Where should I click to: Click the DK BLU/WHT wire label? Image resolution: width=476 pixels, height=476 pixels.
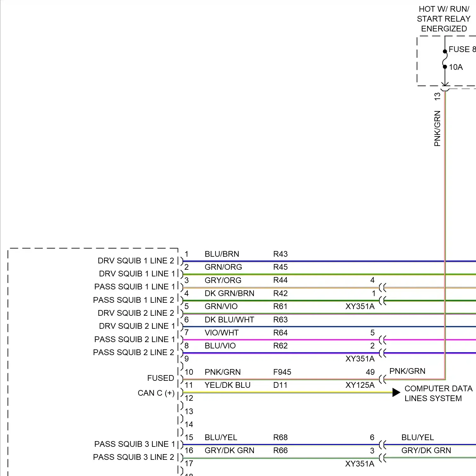[229, 320]
